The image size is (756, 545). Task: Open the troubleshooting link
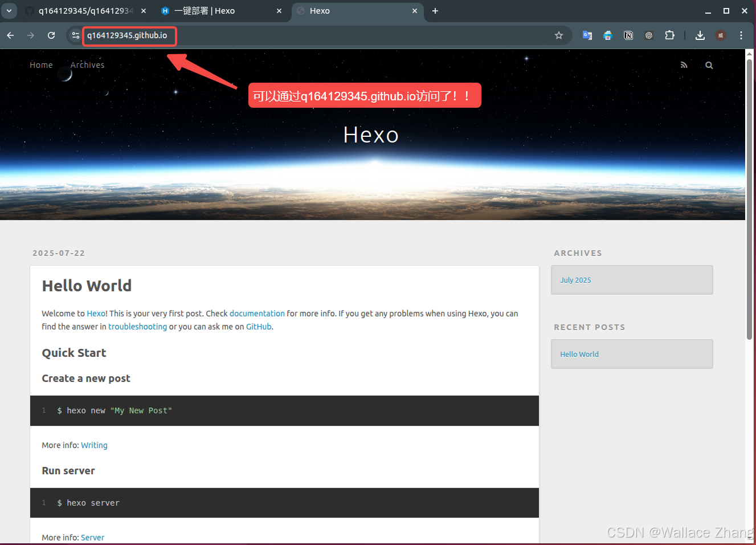click(x=137, y=327)
